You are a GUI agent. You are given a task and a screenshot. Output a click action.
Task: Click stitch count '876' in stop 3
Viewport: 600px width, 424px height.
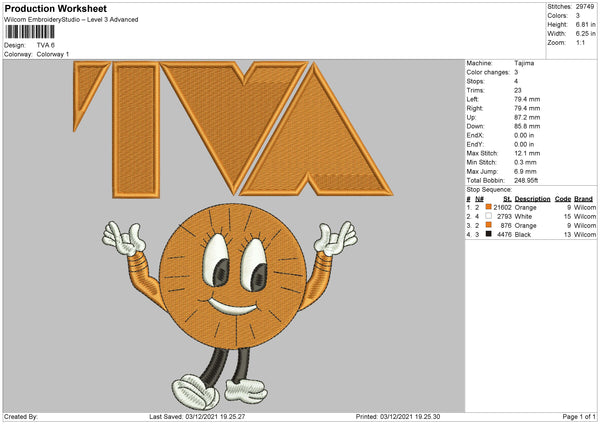[x=506, y=226]
